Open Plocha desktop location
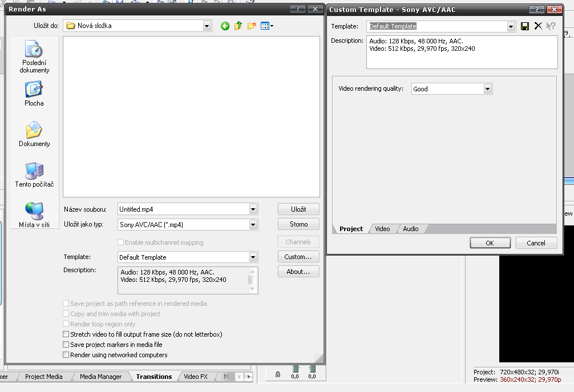 tap(34, 94)
